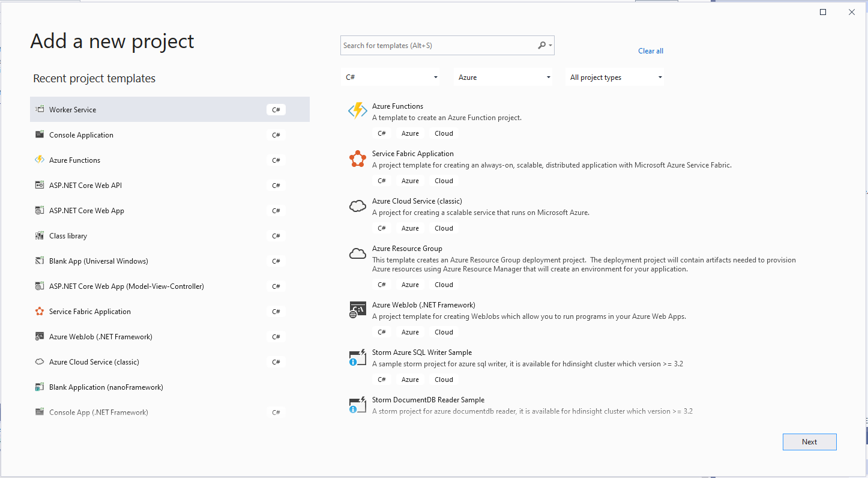Open the Azure platform filter dropdown
Viewport: 868px width, 478px height.
click(504, 77)
